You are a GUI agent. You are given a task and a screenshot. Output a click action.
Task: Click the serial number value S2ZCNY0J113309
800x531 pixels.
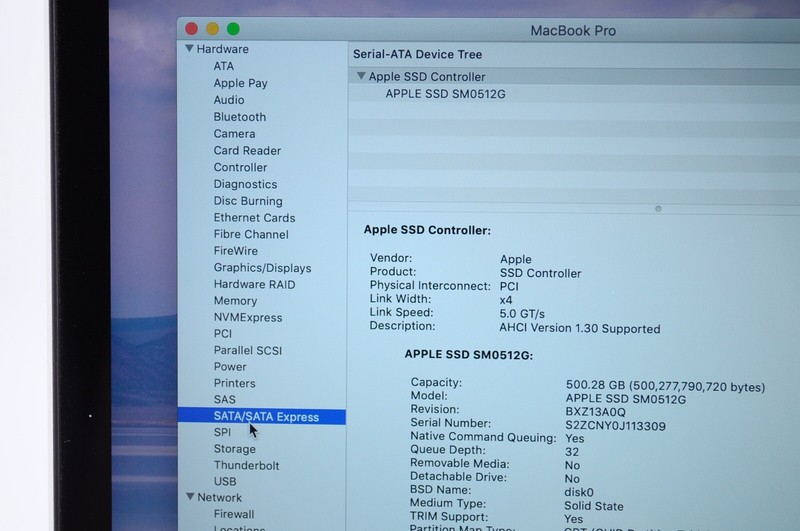pyautogui.click(x=615, y=426)
